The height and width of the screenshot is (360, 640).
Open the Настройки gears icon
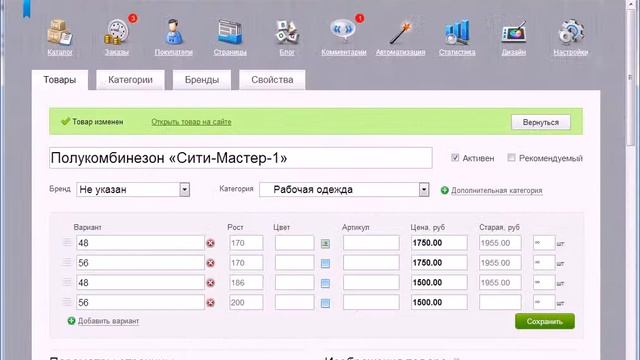[x=571, y=32]
